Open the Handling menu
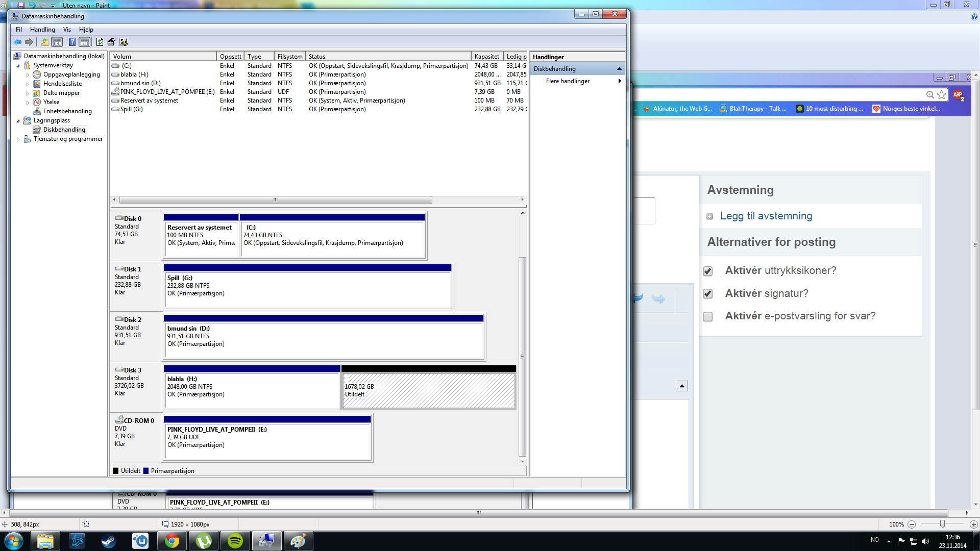The image size is (980, 551). [42, 30]
